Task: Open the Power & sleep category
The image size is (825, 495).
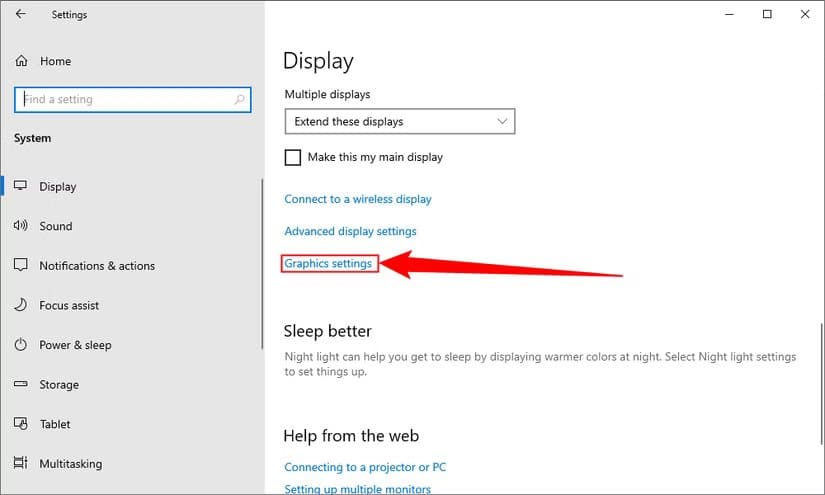Action: pos(75,345)
